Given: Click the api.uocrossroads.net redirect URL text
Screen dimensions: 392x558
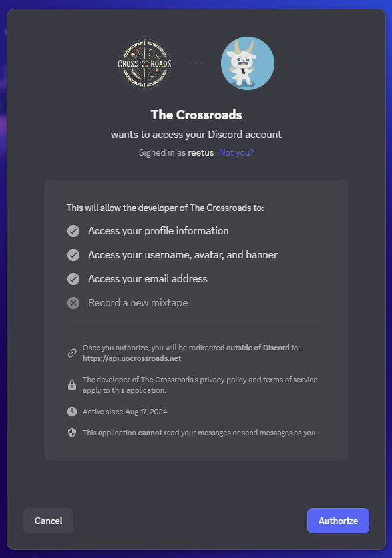Looking at the screenshot, I should [x=132, y=358].
